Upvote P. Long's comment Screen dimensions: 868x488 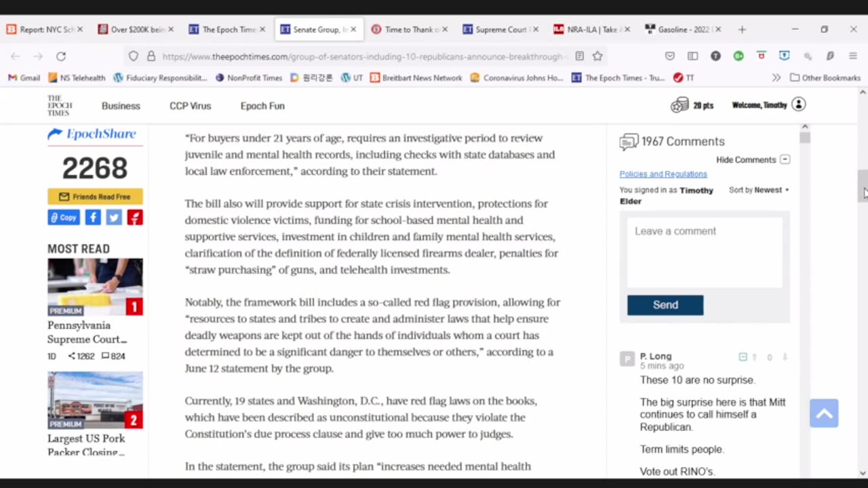click(754, 357)
